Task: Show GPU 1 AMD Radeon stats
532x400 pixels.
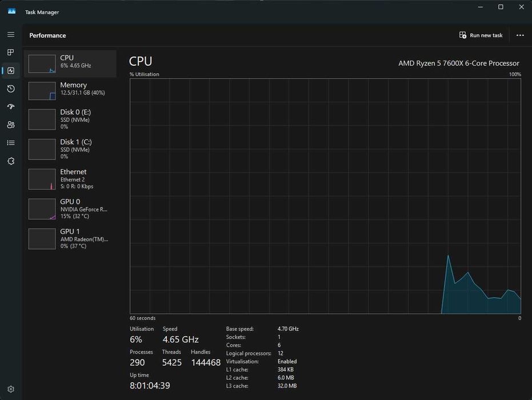Action: point(70,238)
